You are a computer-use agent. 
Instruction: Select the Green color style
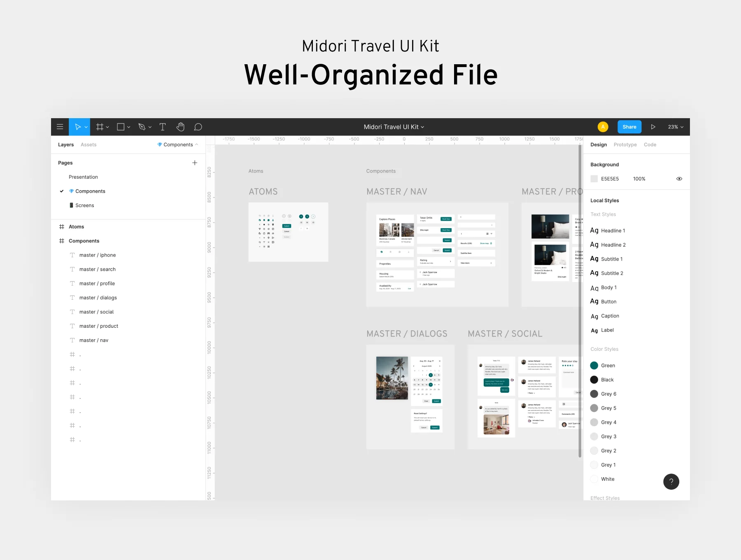[603, 366]
